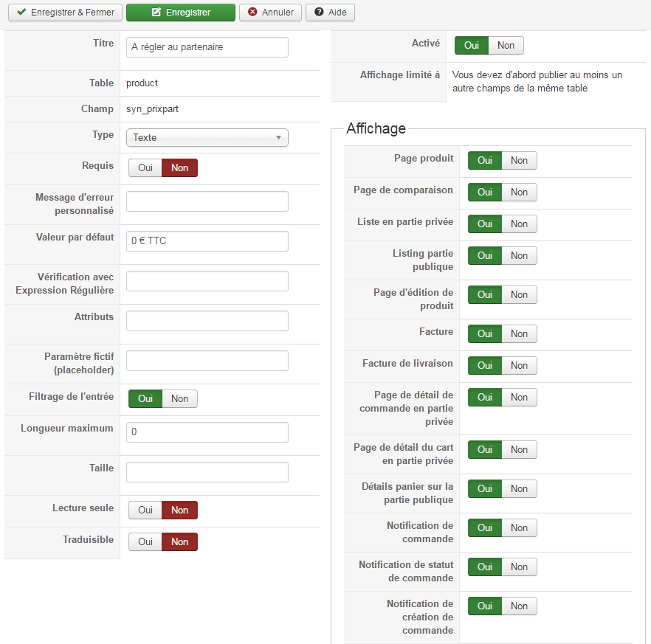Screen dimensions: 651x644
Task: Click the green Enregistrer edit icon
Action: tap(156, 13)
